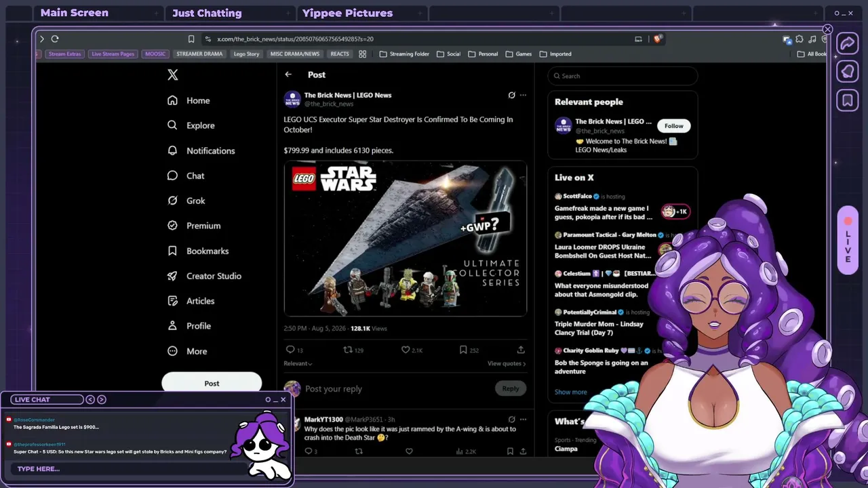Open Live Stream Pages bookmark
Image resolution: width=868 pixels, height=488 pixels.
(x=113, y=54)
